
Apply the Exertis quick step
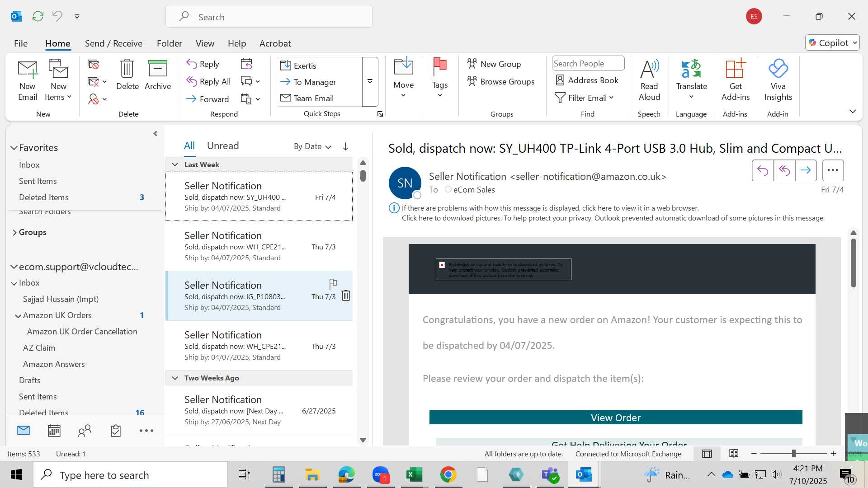pos(320,66)
